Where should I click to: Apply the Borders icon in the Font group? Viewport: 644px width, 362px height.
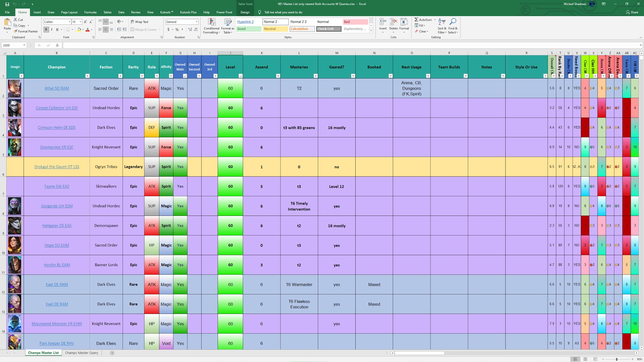pyautogui.click(x=68, y=30)
